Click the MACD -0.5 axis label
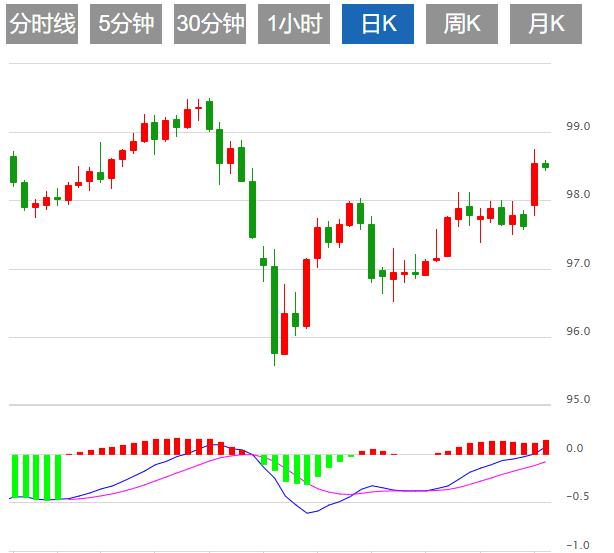Image resolution: width=614 pixels, height=553 pixels. point(575,497)
